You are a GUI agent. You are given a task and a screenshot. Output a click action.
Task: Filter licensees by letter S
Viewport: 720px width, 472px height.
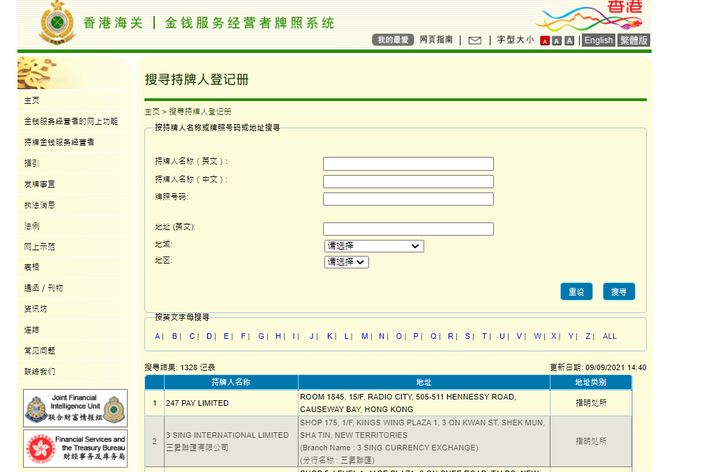(x=467, y=336)
